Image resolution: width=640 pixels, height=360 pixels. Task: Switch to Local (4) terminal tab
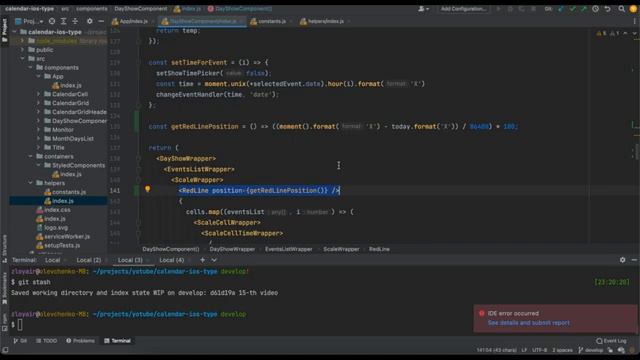pos(171,260)
